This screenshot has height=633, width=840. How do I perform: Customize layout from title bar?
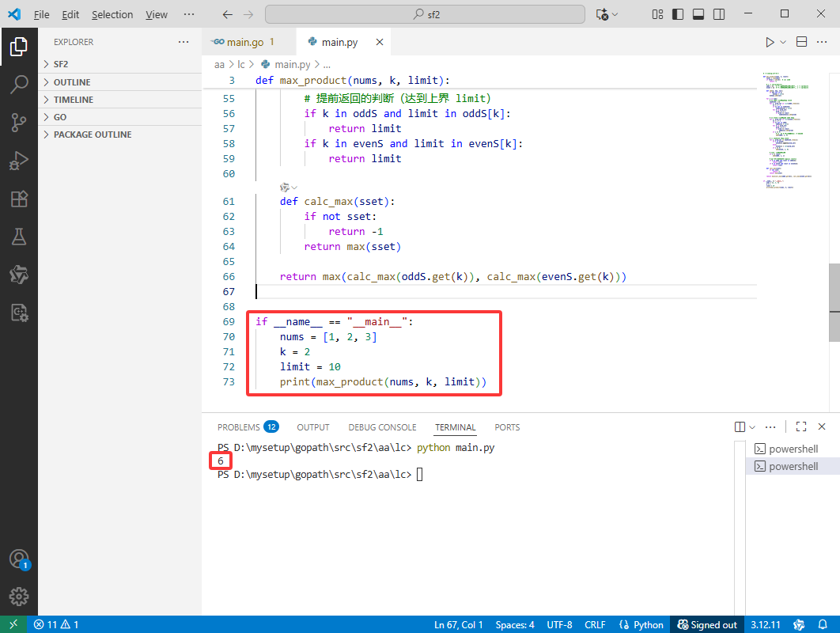pyautogui.click(x=657, y=14)
